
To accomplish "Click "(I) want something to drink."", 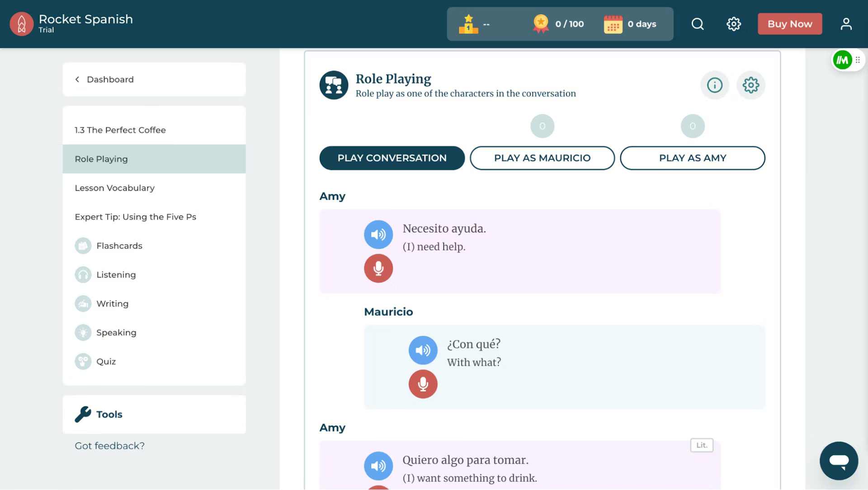I will point(470,478).
